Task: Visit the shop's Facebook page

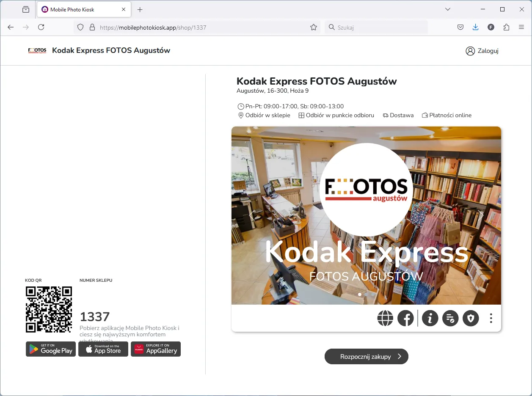Action: (405, 318)
